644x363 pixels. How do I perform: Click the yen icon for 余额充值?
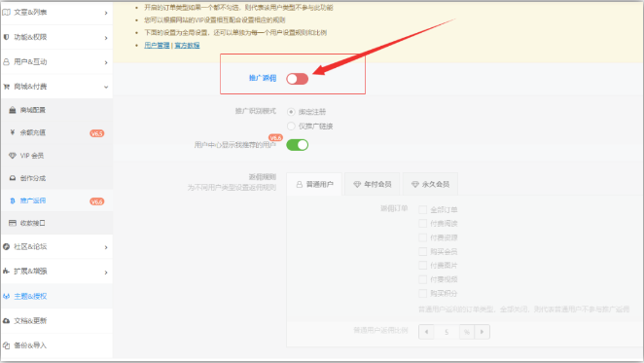tap(13, 132)
